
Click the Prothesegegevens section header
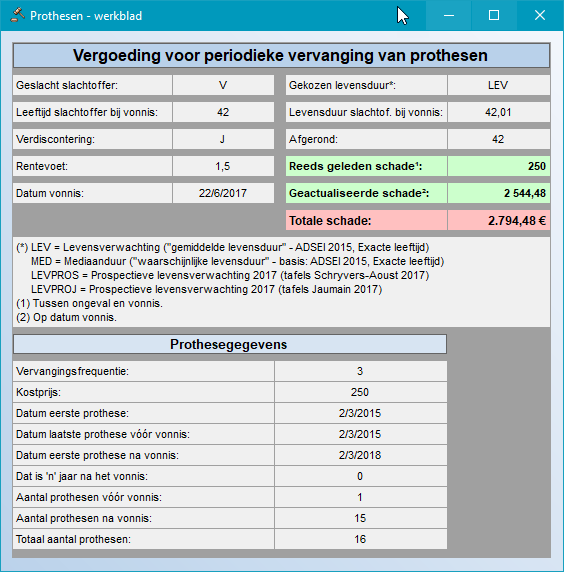click(x=230, y=344)
